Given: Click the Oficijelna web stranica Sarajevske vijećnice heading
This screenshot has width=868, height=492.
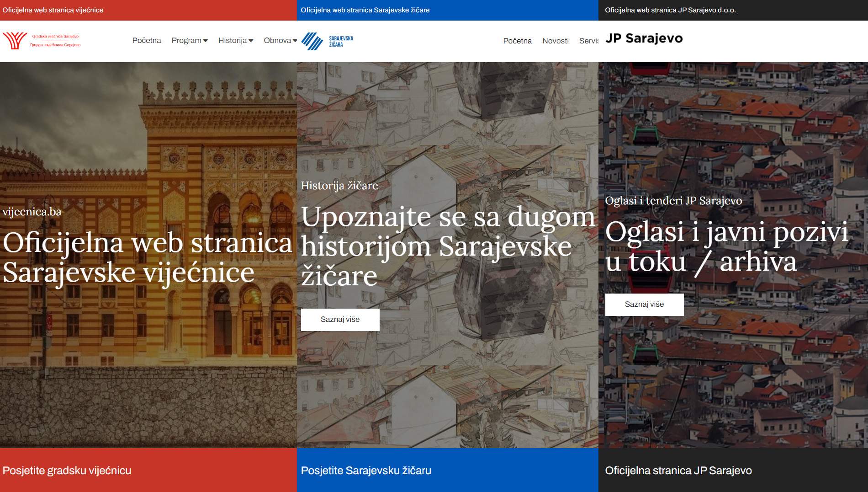Looking at the screenshot, I should click(x=147, y=257).
